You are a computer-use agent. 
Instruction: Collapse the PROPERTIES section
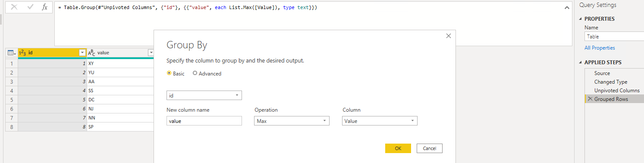point(581,19)
